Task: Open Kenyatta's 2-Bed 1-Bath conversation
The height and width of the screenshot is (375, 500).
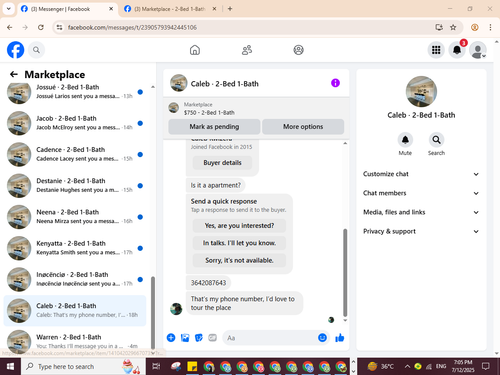Action: click(x=75, y=248)
